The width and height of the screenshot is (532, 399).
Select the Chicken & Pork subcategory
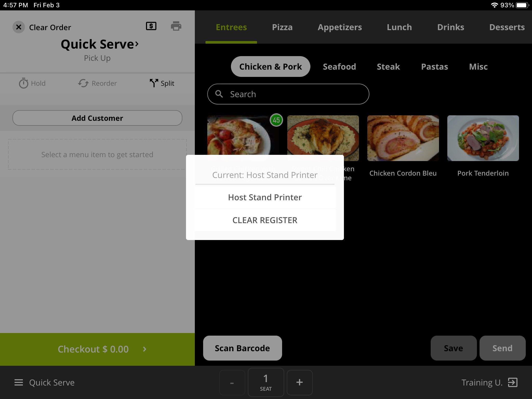(x=270, y=66)
